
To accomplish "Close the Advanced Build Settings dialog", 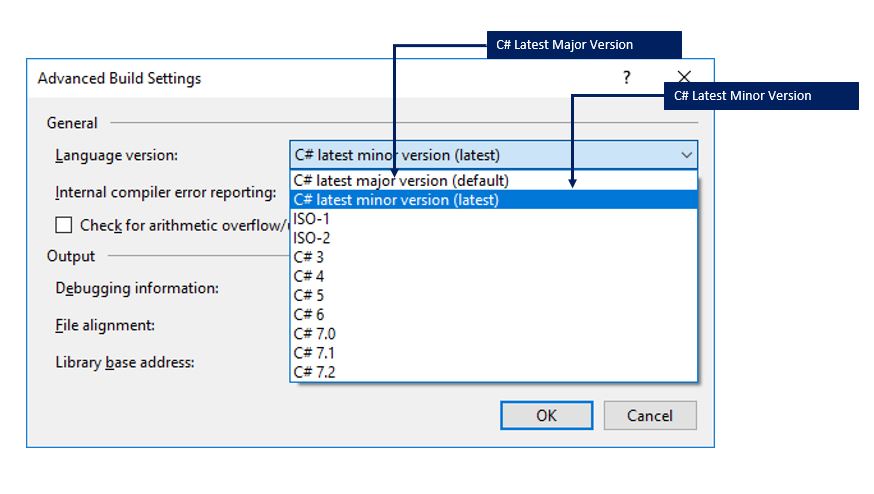I will (x=684, y=77).
